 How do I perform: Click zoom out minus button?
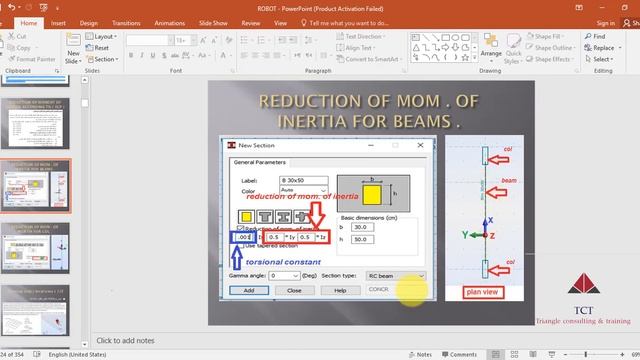coord(565,354)
